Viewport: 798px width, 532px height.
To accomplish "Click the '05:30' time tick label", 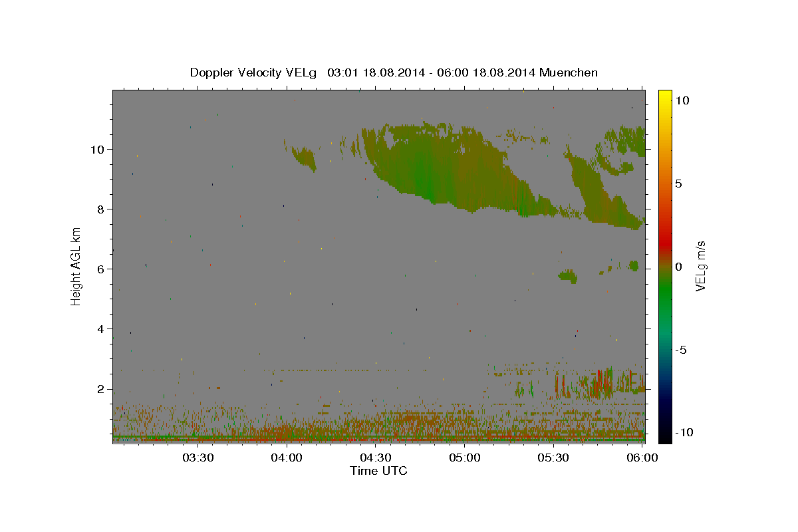I will click(553, 458).
